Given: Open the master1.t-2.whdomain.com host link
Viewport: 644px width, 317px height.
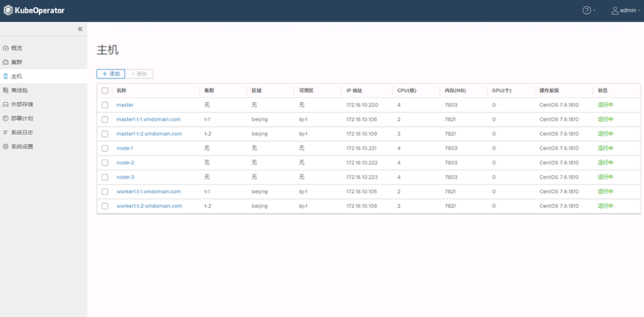Looking at the screenshot, I should pos(149,134).
